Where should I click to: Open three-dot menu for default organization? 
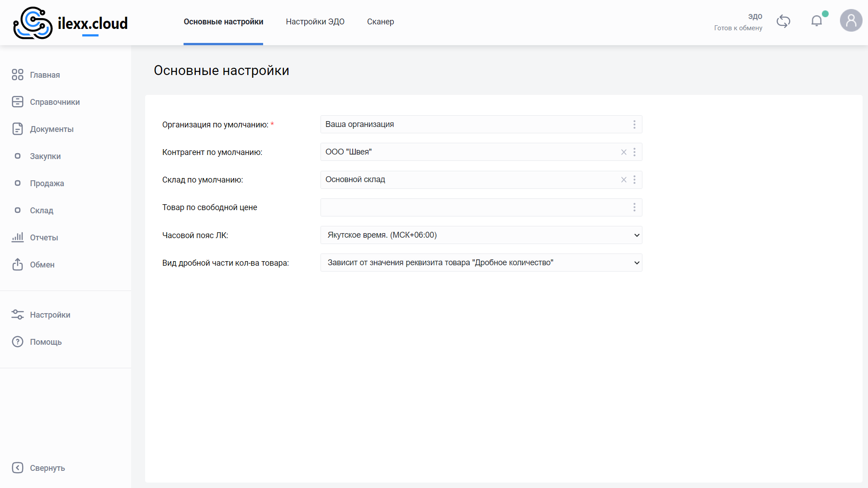(634, 124)
